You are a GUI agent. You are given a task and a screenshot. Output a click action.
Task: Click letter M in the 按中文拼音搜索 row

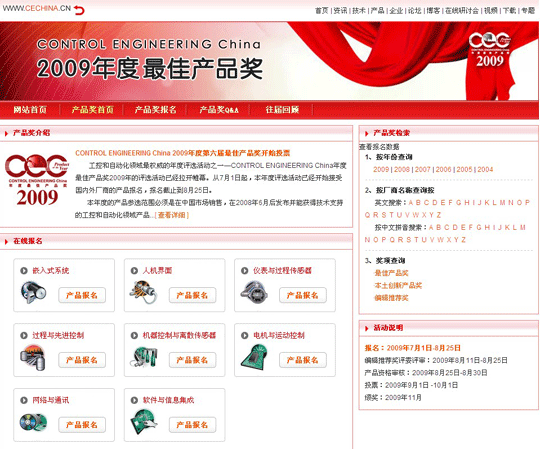523,227
